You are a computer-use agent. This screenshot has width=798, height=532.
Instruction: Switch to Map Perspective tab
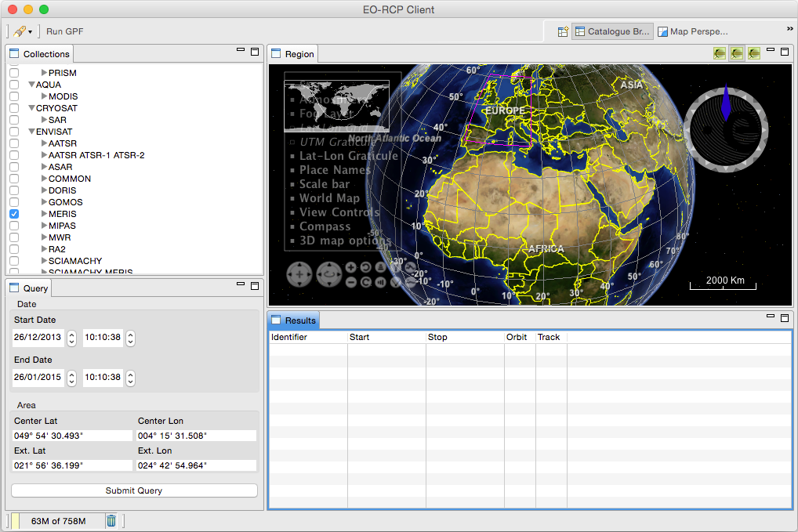tap(692, 32)
